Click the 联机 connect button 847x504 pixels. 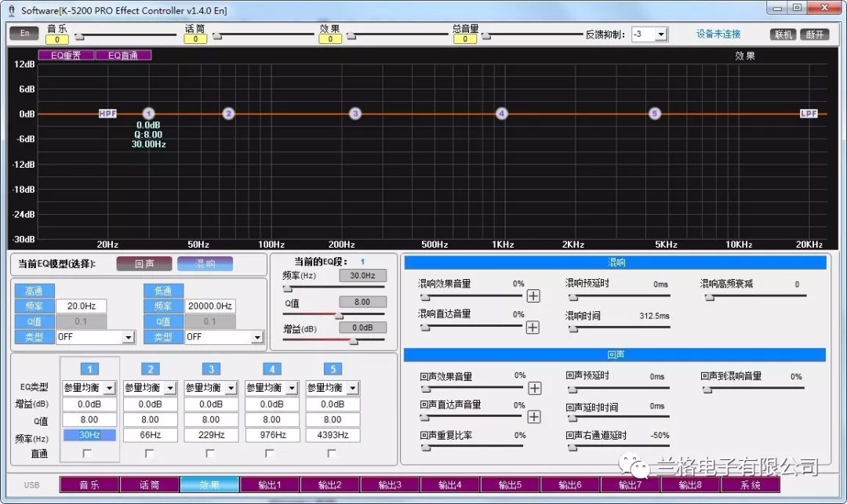783,34
